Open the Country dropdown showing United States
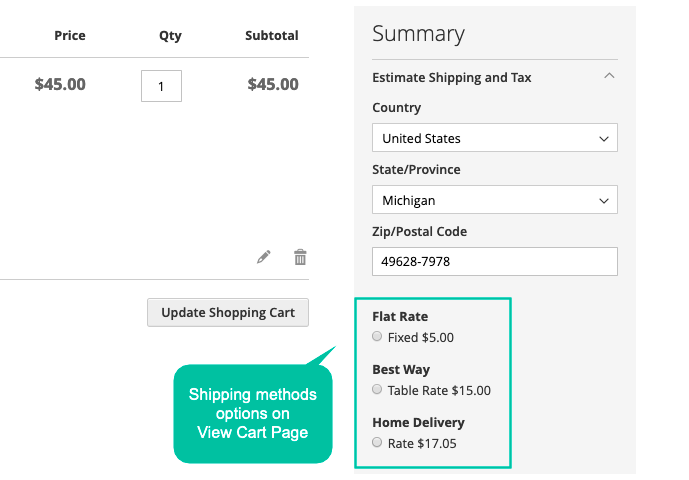 pyautogui.click(x=495, y=138)
